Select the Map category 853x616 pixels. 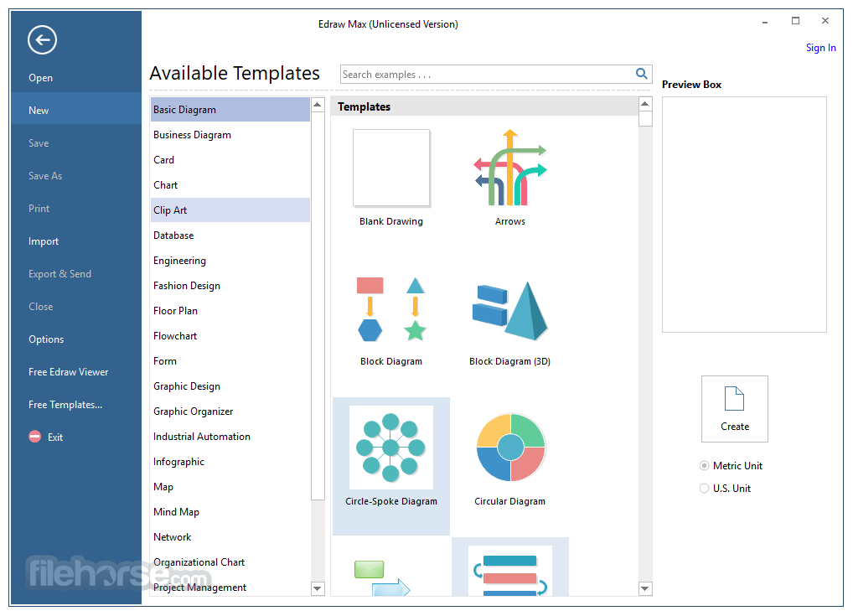click(x=230, y=486)
